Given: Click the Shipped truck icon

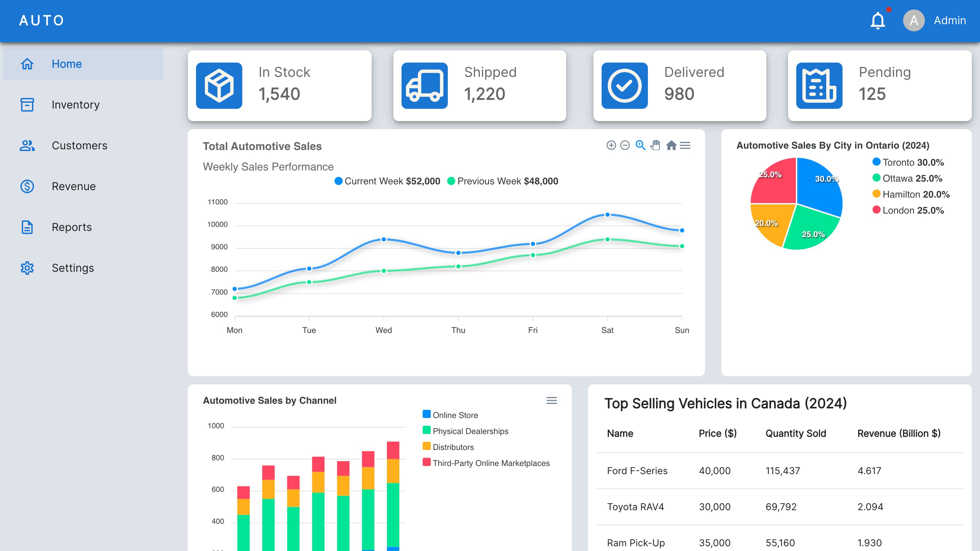Looking at the screenshot, I should [425, 86].
